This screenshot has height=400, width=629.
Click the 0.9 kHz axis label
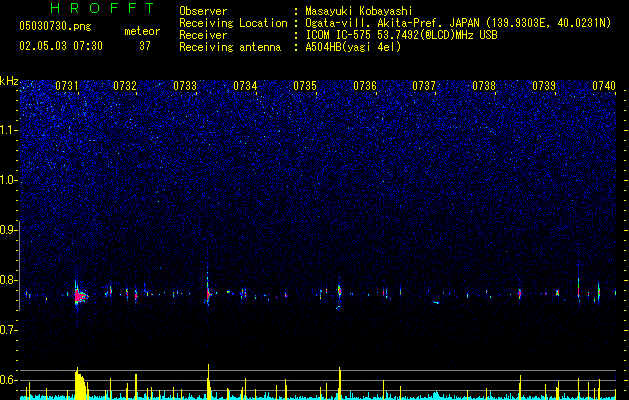point(9,230)
